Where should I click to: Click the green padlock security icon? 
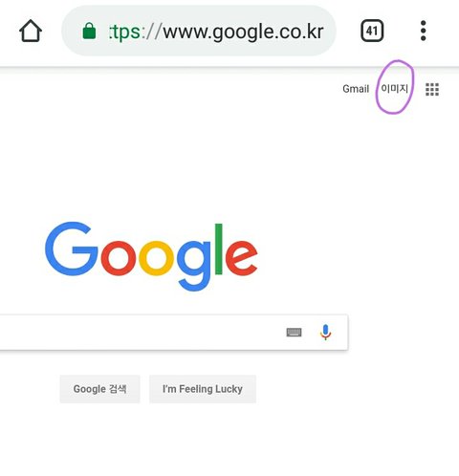point(89,31)
